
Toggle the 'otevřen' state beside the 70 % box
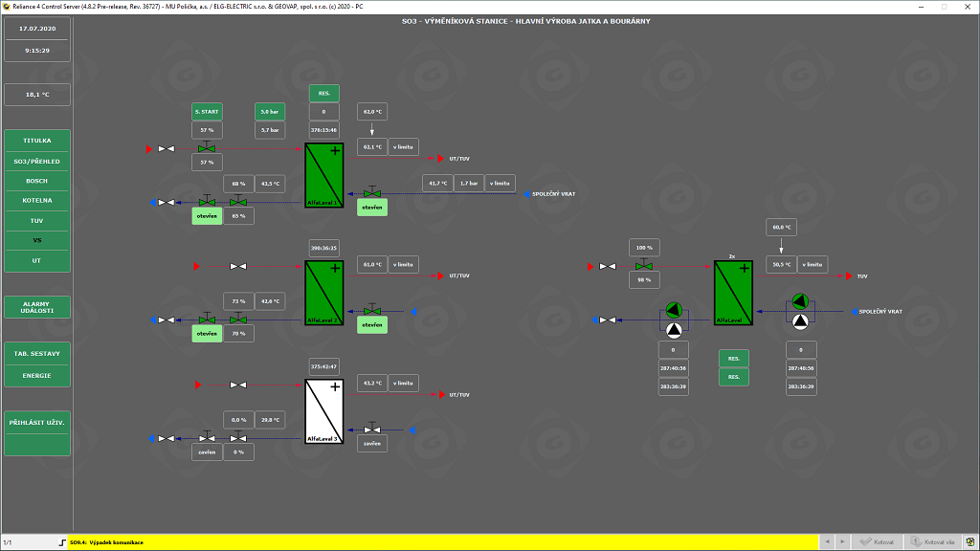click(206, 334)
